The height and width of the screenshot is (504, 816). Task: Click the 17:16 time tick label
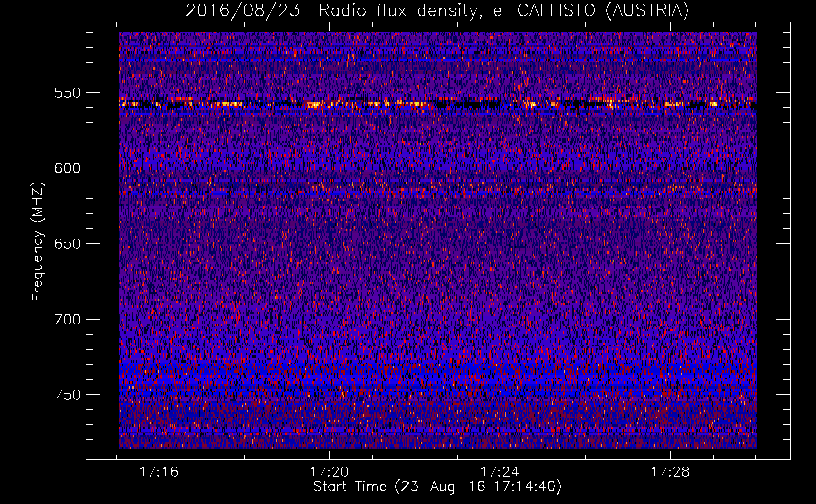(159, 472)
